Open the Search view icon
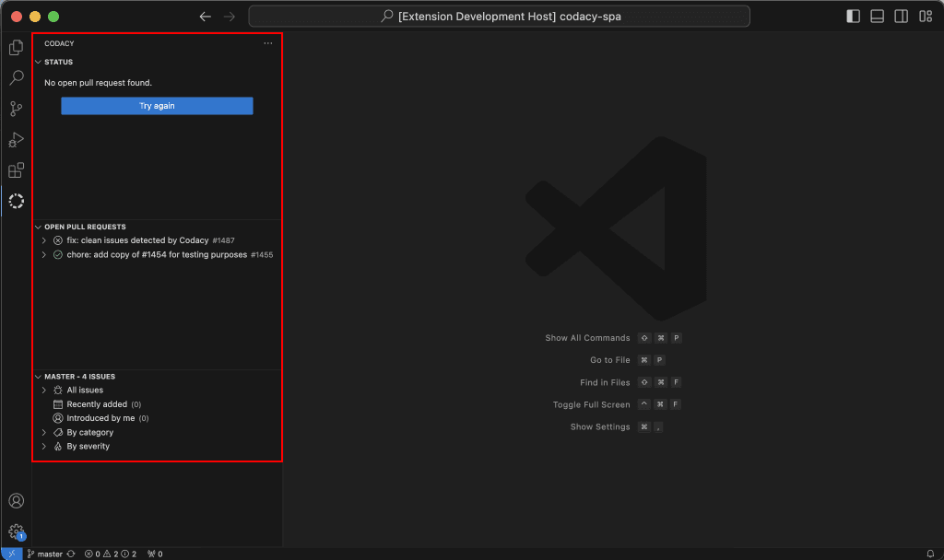Screen dimensions: 944x560 pyautogui.click(x=16, y=78)
